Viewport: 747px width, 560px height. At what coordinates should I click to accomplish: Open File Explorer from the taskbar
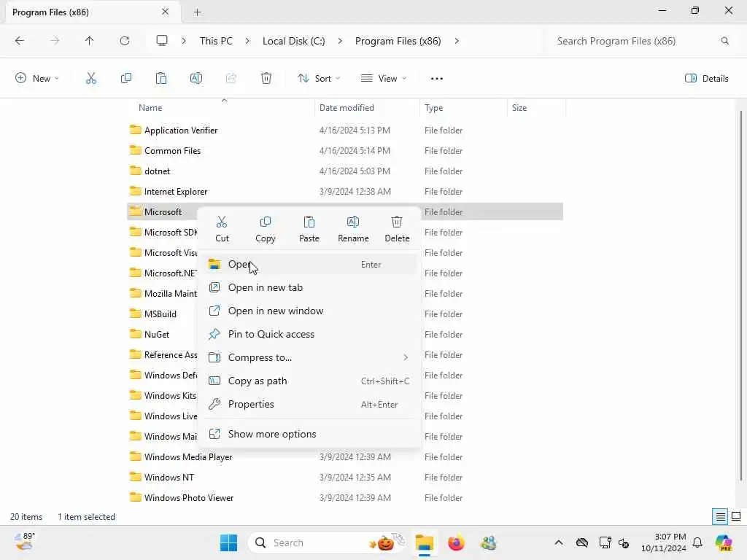[424, 542]
